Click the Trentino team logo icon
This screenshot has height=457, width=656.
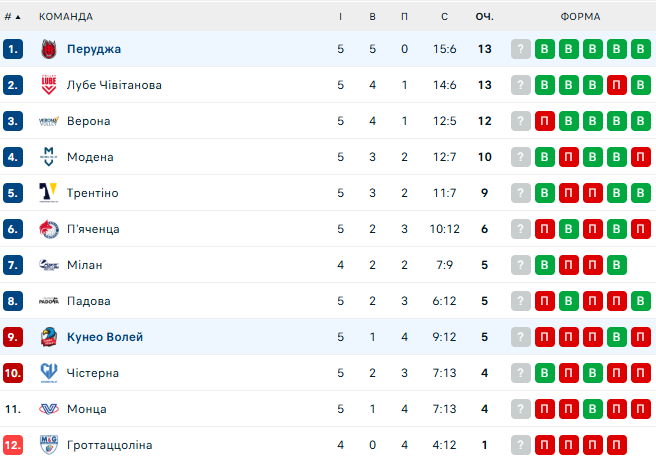pos(48,193)
